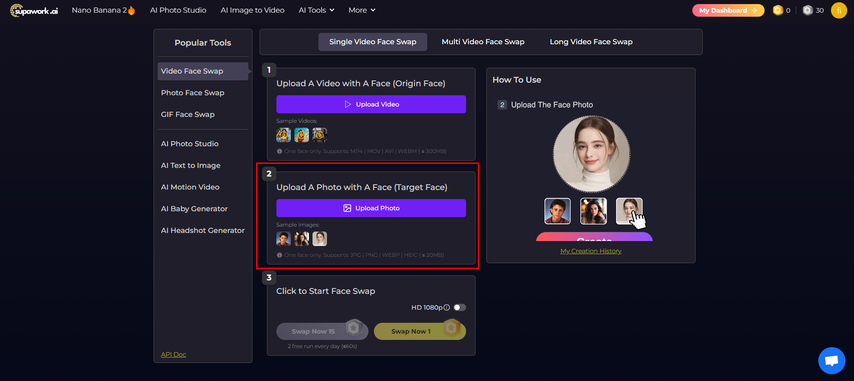Open My Creation History link

coord(591,251)
